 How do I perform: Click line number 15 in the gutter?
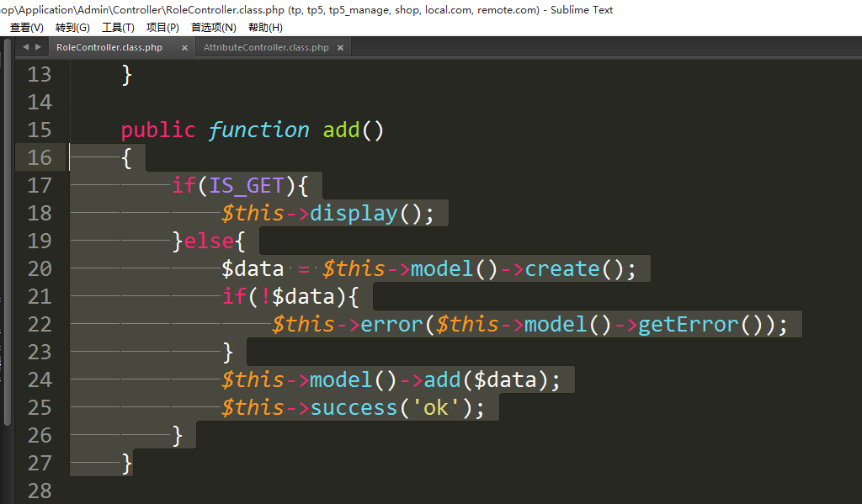(40, 130)
